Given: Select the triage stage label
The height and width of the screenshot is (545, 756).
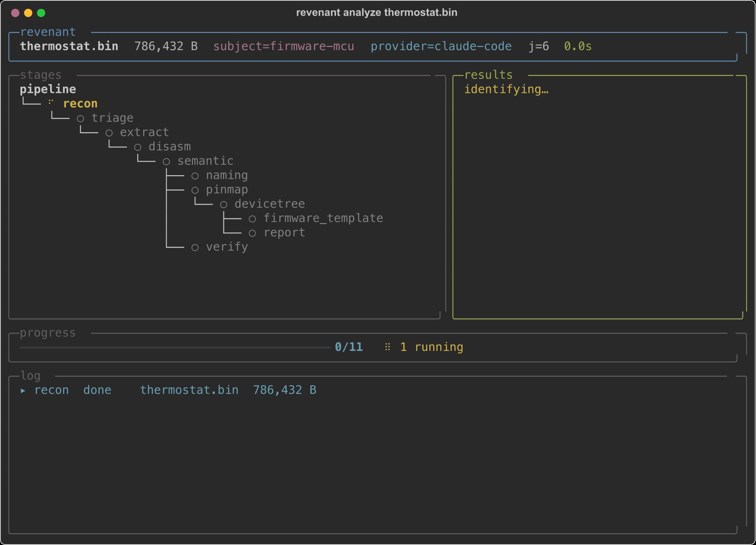Looking at the screenshot, I should [x=112, y=118].
